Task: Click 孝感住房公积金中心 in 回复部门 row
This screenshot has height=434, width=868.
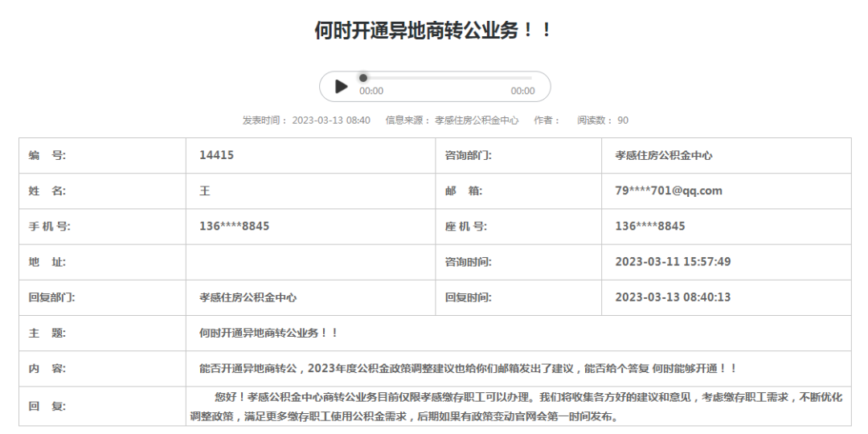Action: (248, 297)
